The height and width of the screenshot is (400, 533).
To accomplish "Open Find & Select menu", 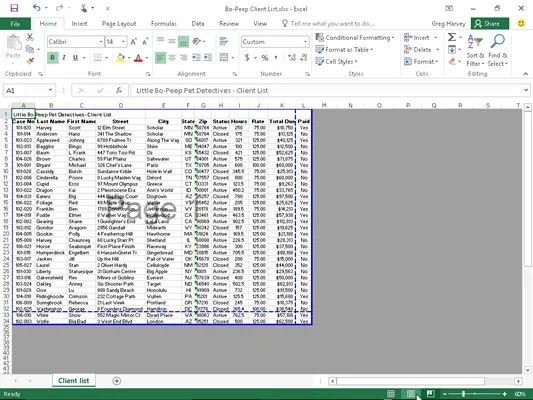I will tap(498, 50).
